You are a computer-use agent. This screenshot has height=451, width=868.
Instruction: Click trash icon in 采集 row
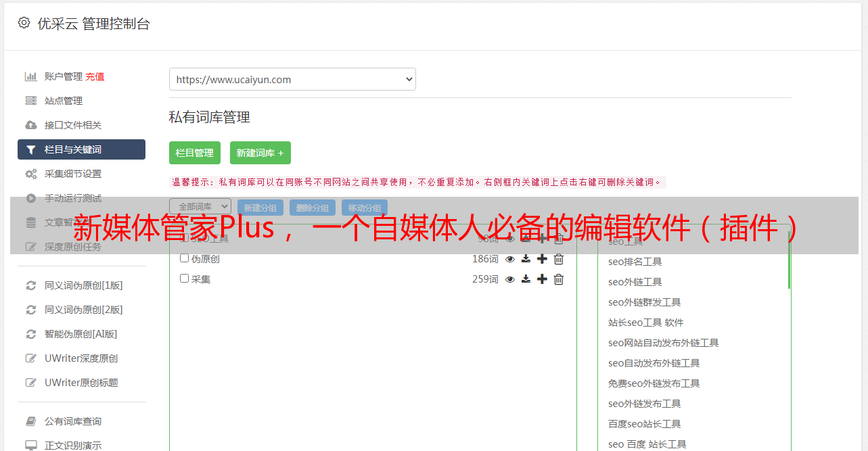point(559,279)
